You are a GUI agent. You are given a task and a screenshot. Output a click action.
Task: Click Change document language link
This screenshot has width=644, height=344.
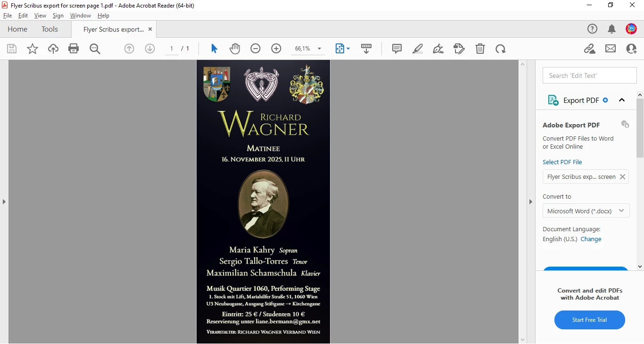tap(591, 239)
